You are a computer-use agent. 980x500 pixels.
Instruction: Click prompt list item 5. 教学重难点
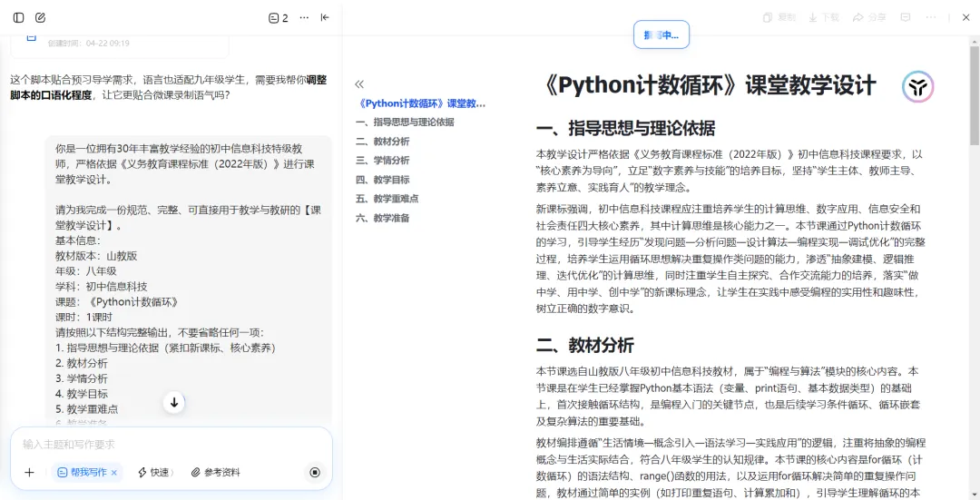86,409
